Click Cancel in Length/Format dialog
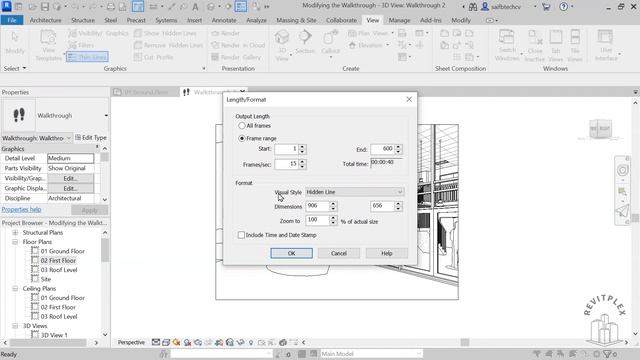 (x=339, y=253)
